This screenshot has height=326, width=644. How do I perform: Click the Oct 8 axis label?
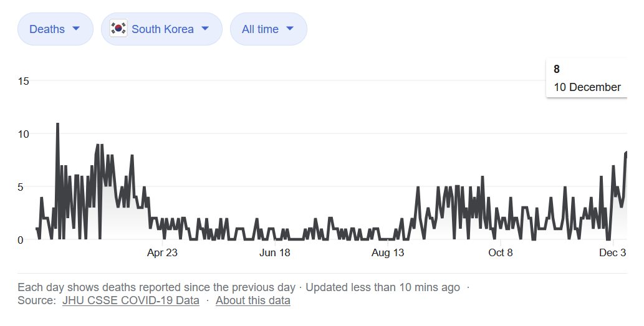tap(500, 252)
